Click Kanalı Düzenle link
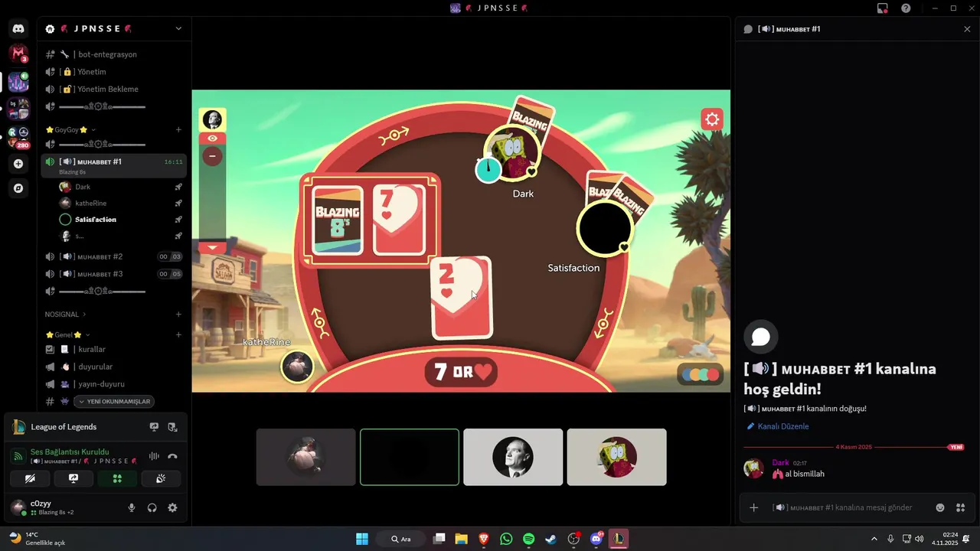This screenshot has height=551, width=980. 778,426
